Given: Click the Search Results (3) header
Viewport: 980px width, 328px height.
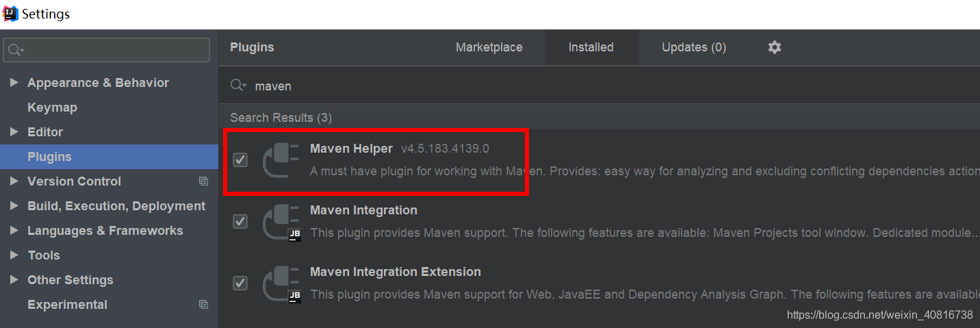Looking at the screenshot, I should (x=281, y=118).
